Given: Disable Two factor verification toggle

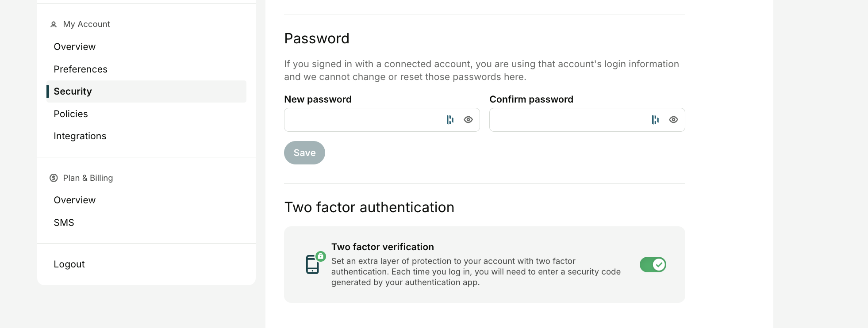Looking at the screenshot, I should click(653, 264).
